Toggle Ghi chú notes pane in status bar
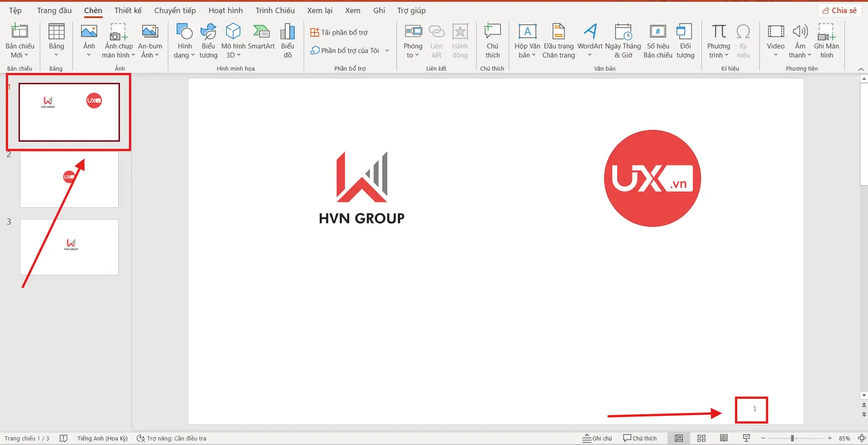868x445 pixels. (x=597, y=438)
